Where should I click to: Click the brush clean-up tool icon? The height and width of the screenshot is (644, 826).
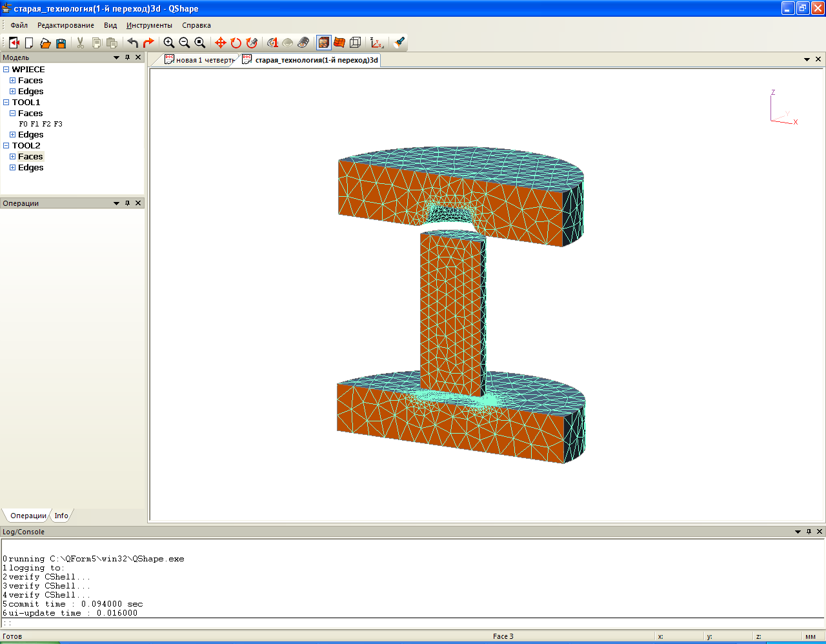click(x=399, y=43)
